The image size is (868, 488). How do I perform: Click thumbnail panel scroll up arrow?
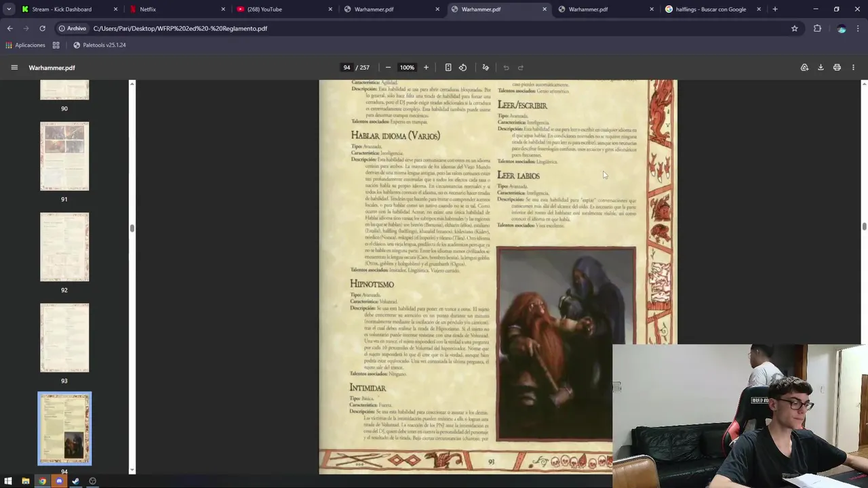click(x=132, y=83)
